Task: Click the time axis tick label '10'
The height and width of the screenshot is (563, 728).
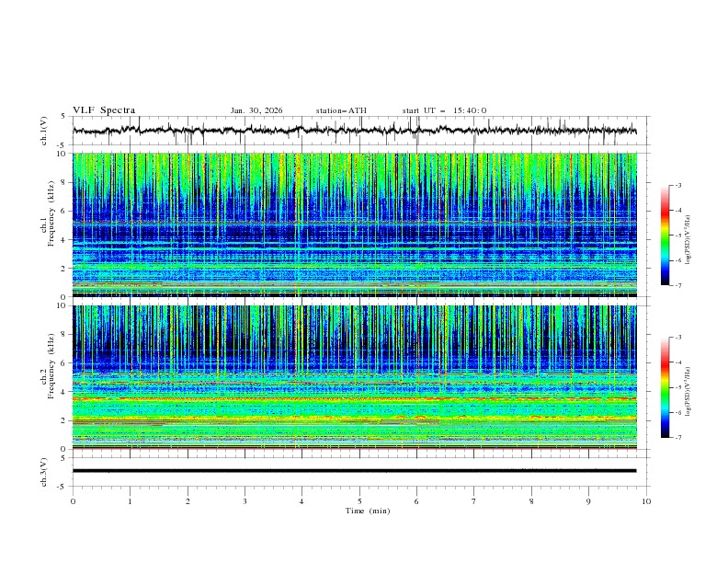Action: [646, 501]
